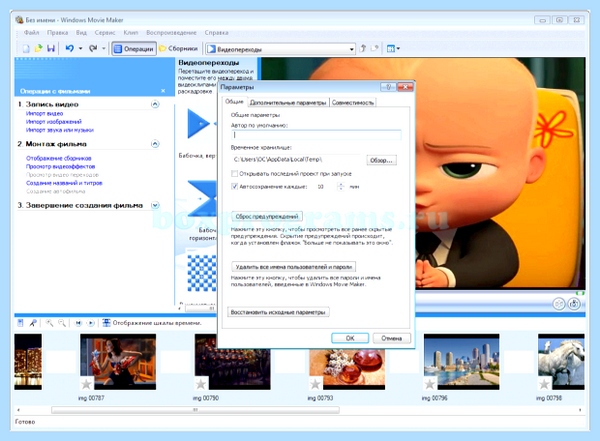Click the Отображение сборников link
Screen dimensions: 600x441
59,158
